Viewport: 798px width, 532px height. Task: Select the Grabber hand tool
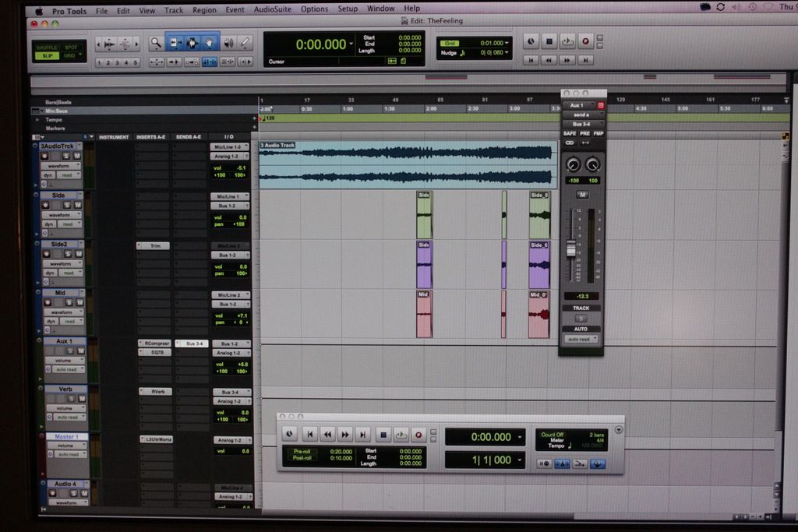209,44
